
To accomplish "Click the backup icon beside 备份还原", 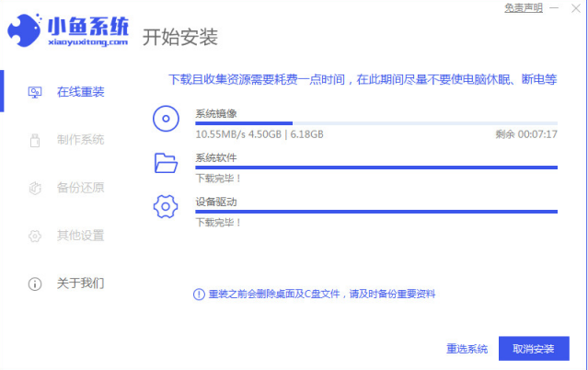I will point(35,188).
